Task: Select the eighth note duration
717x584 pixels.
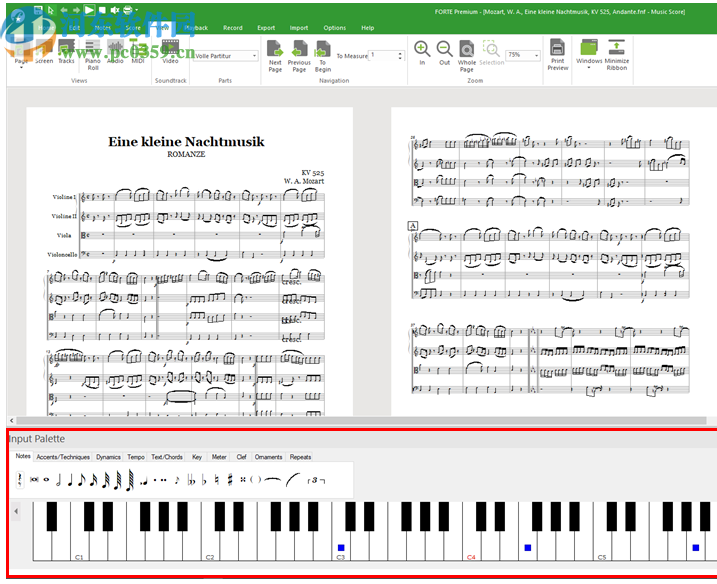Action: point(81,480)
